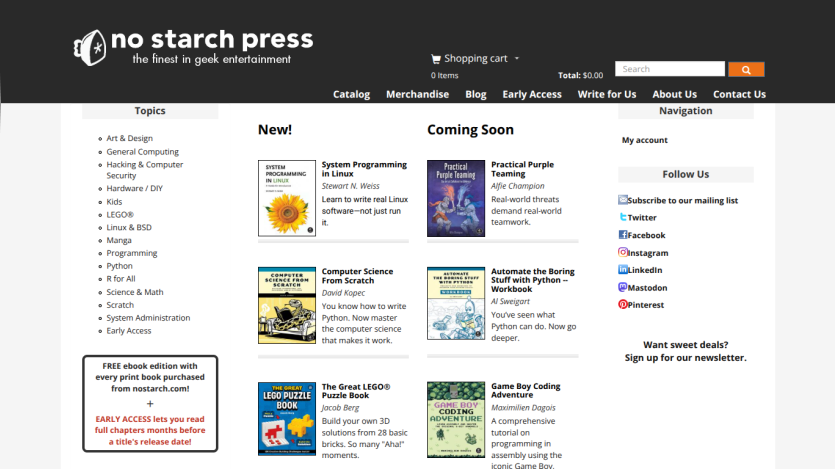Browse the Python topic

click(x=119, y=266)
